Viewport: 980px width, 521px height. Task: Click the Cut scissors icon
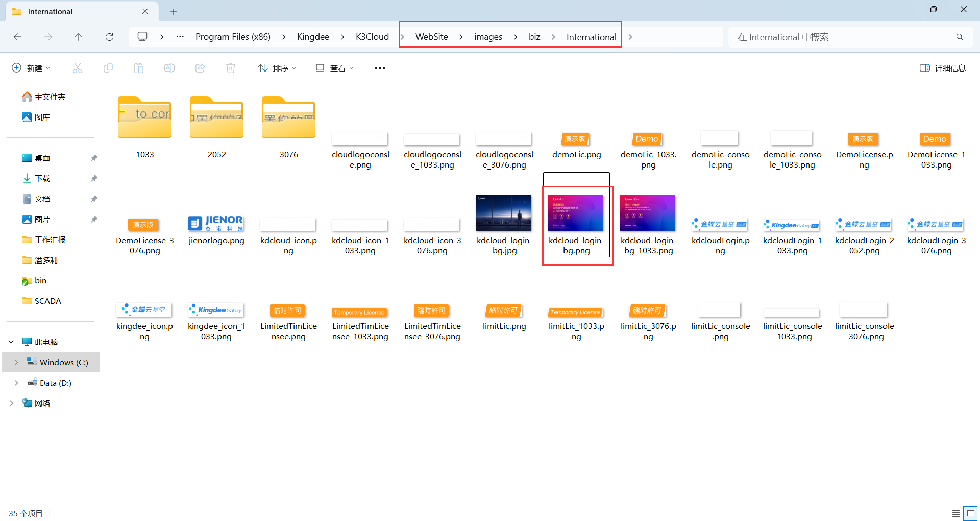[78, 68]
